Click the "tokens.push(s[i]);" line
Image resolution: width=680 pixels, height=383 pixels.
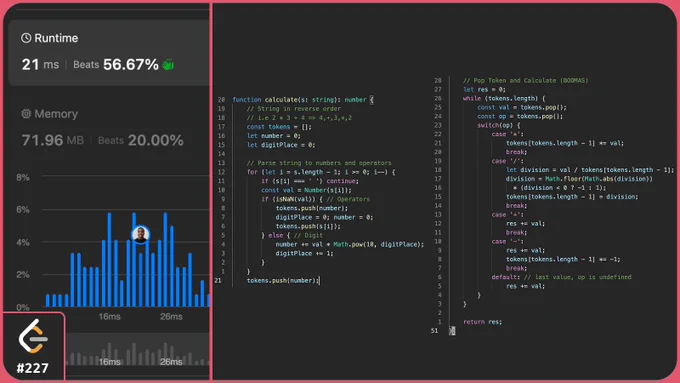[308, 226]
